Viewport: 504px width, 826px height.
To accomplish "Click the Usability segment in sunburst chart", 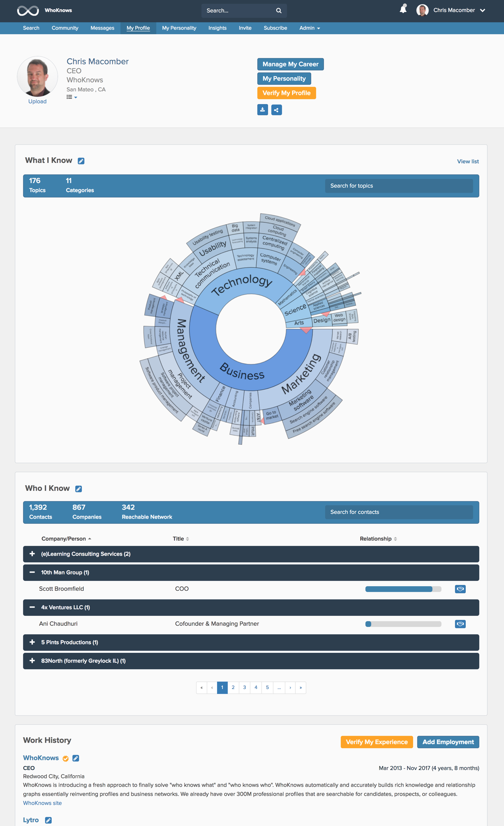I will pos(213,249).
